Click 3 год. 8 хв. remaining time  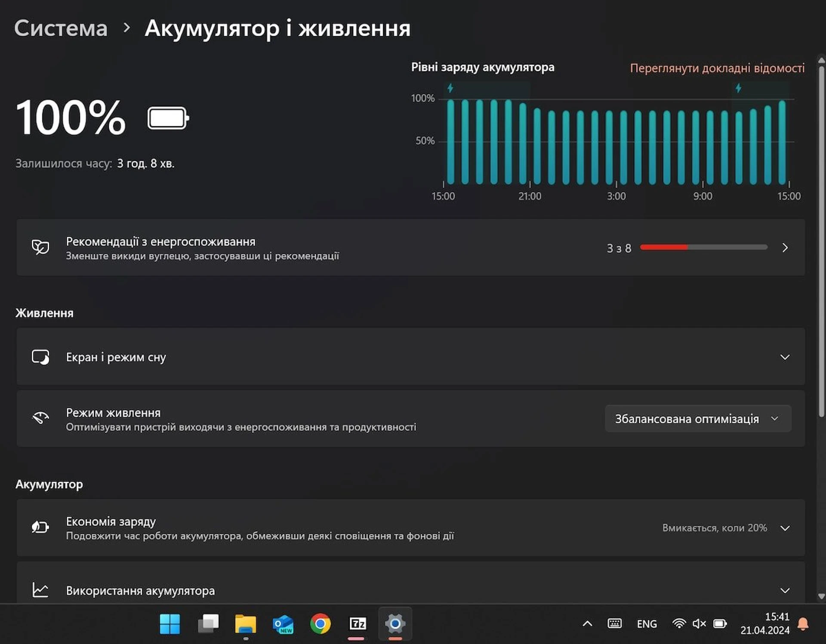click(146, 164)
